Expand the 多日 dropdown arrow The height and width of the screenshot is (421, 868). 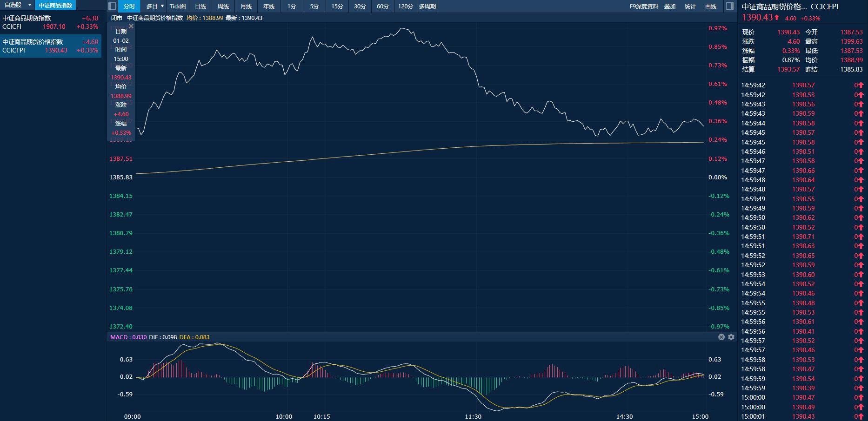coord(162,6)
